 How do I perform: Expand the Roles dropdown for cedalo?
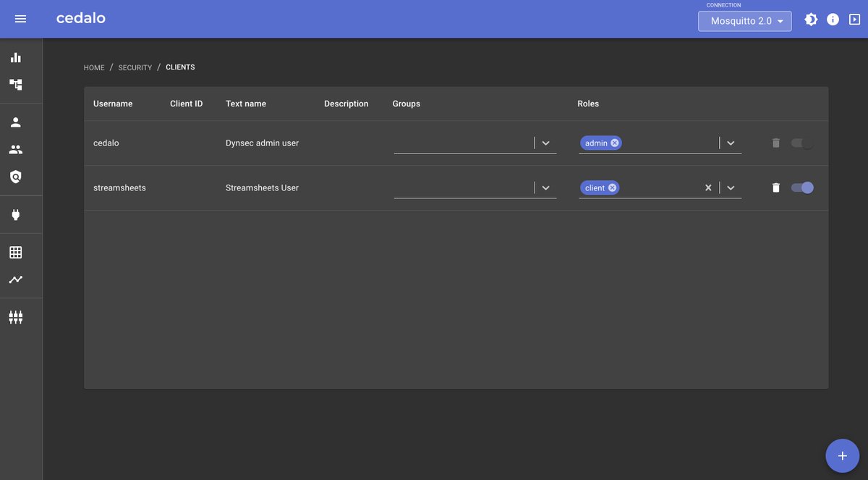(731, 143)
